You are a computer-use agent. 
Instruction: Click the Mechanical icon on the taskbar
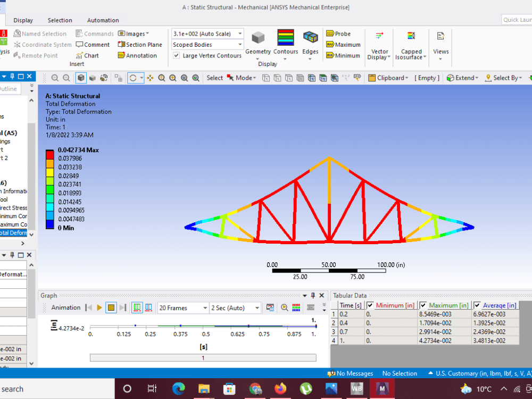(x=383, y=389)
